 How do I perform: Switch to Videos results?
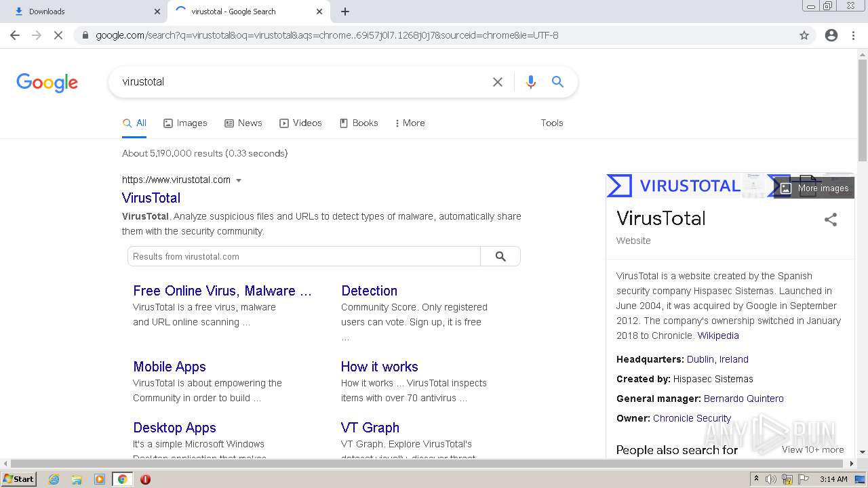300,123
